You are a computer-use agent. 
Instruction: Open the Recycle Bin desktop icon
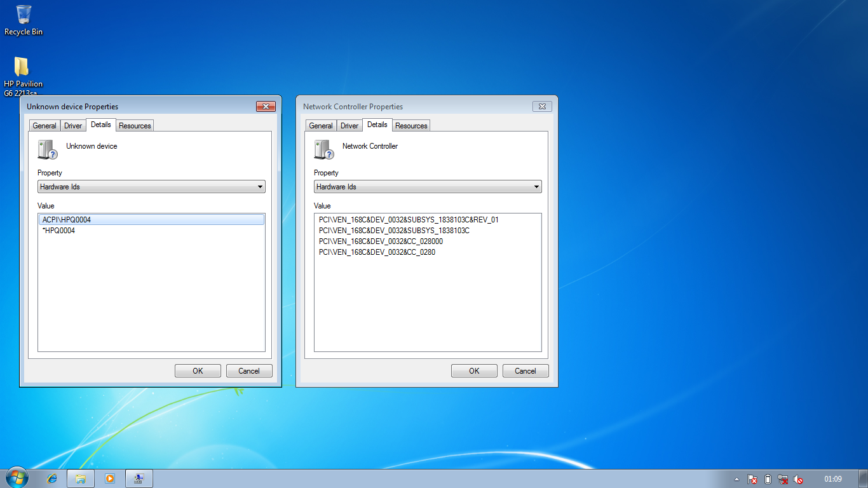click(x=24, y=20)
